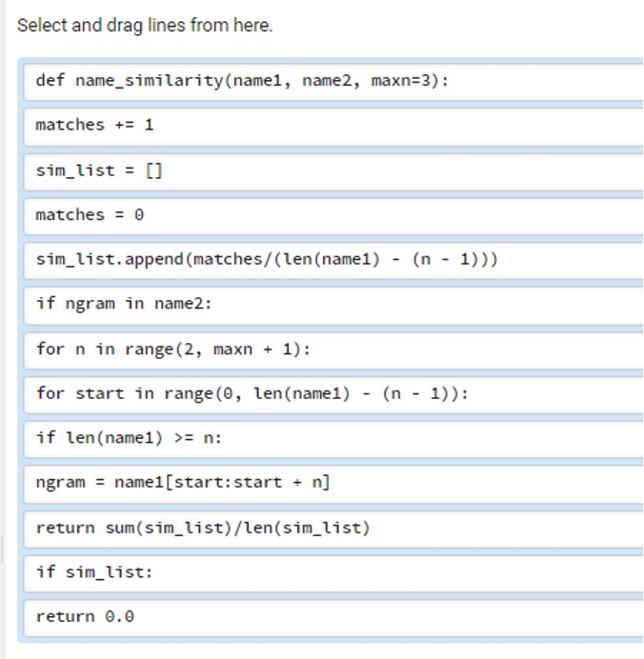Select the 'if len(name1) >= n:' block
The image size is (644, 659).
pyautogui.click(x=333, y=440)
